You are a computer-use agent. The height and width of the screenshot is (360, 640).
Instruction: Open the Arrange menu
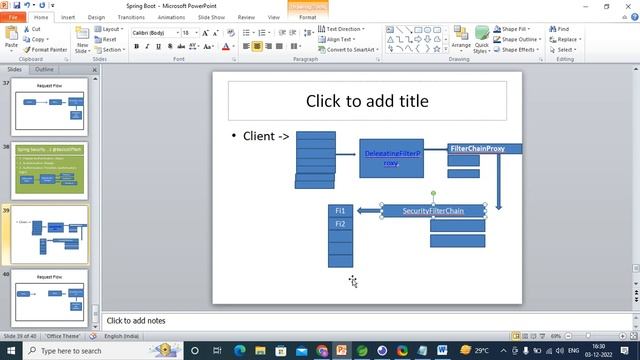(461, 39)
